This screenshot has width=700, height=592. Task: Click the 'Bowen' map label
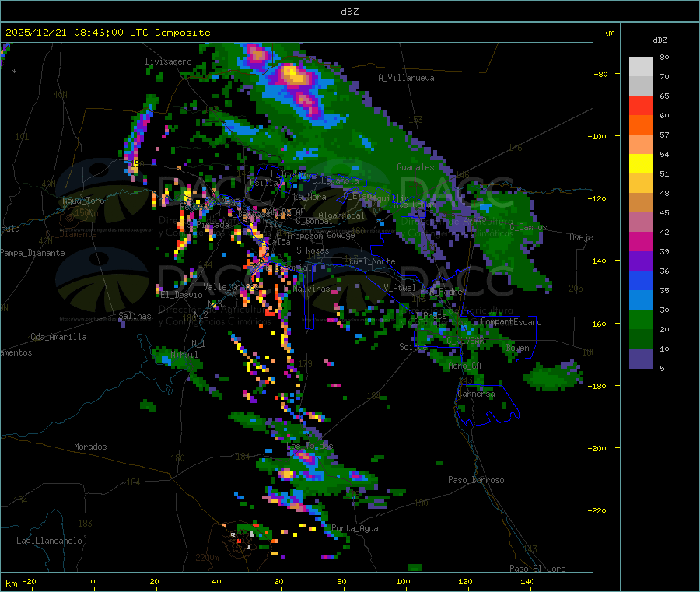click(x=518, y=348)
